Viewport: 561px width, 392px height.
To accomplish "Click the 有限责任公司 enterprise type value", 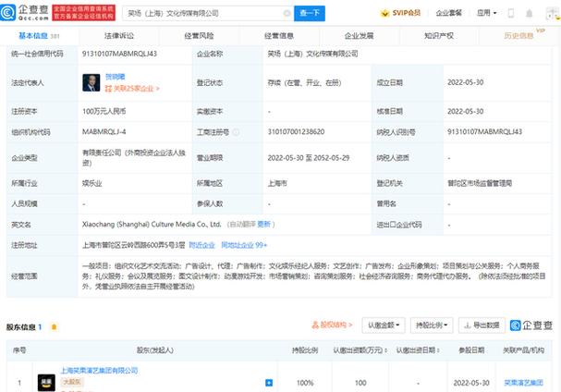I will point(134,158).
